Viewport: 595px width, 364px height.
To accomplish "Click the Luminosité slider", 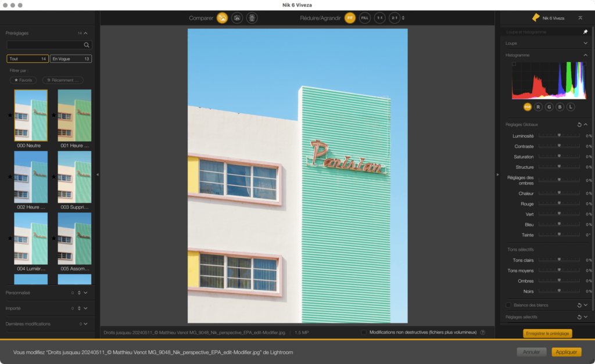I will pyautogui.click(x=559, y=136).
